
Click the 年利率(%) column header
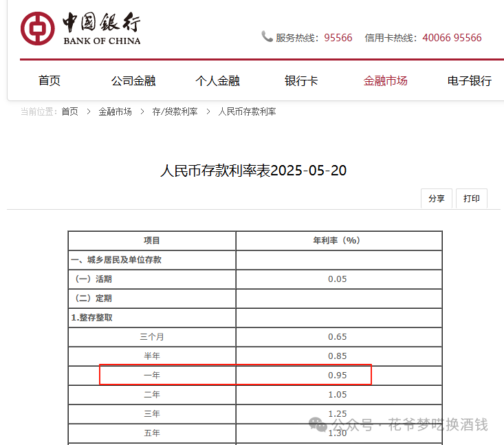(339, 241)
